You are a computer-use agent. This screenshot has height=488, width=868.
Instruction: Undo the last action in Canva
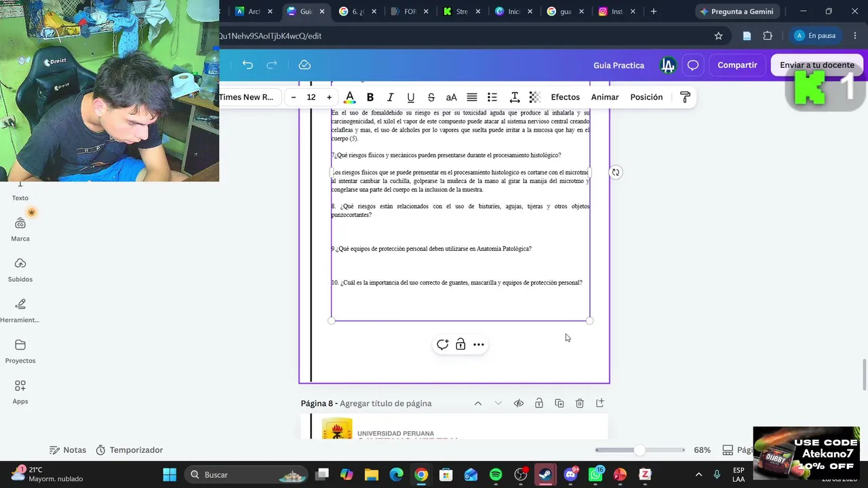[x=248, y=65]
